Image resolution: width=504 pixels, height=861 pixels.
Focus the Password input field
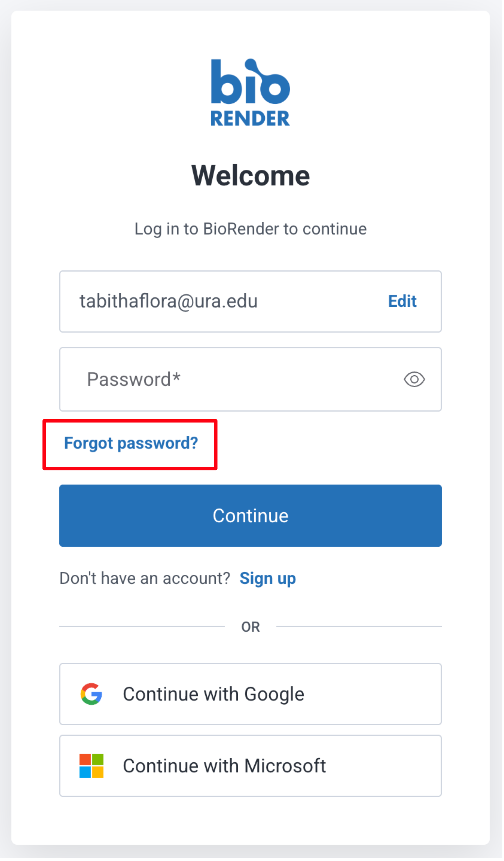(x=239, y=379)
